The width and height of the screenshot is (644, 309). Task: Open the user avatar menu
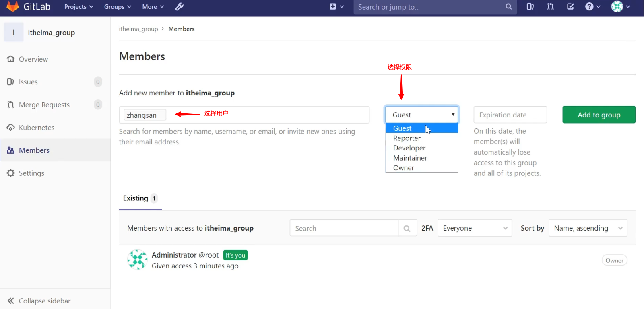tap(620, 6)
